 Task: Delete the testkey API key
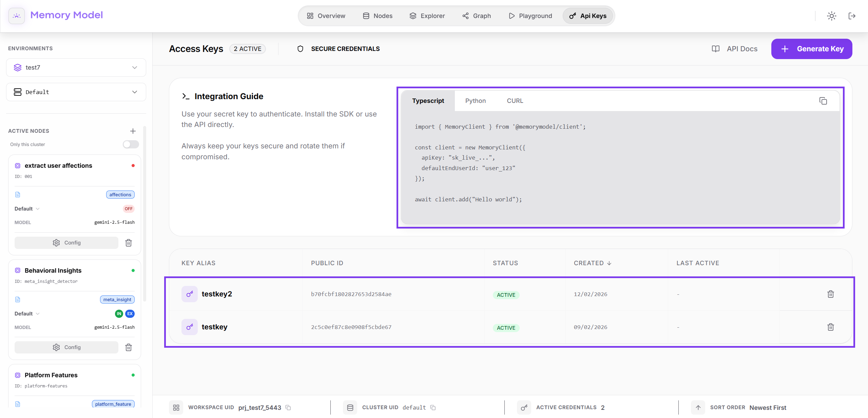click(830, 327)
